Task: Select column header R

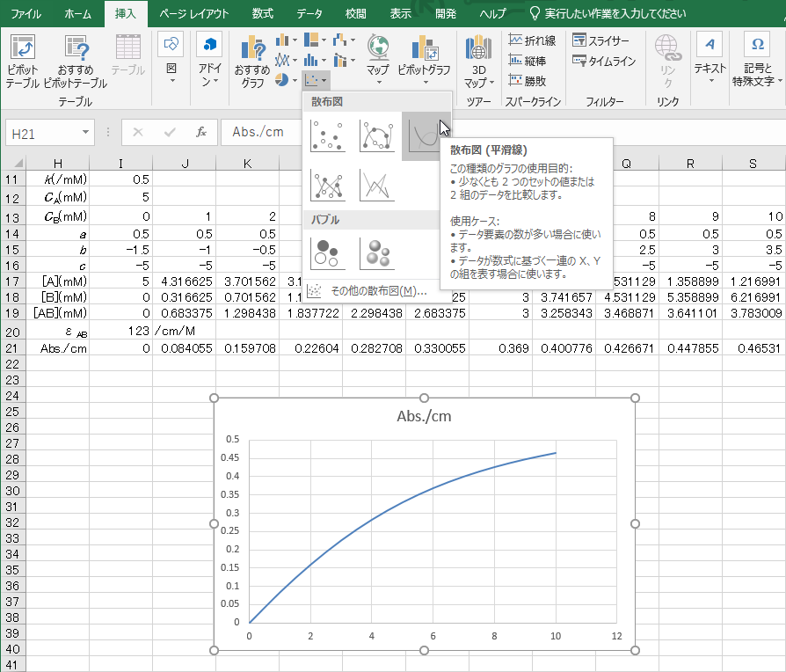Action: pyautogui.click(x=690, y=163)
